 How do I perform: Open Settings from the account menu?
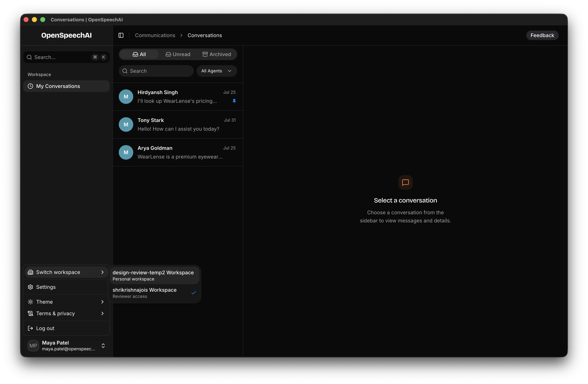66,287
